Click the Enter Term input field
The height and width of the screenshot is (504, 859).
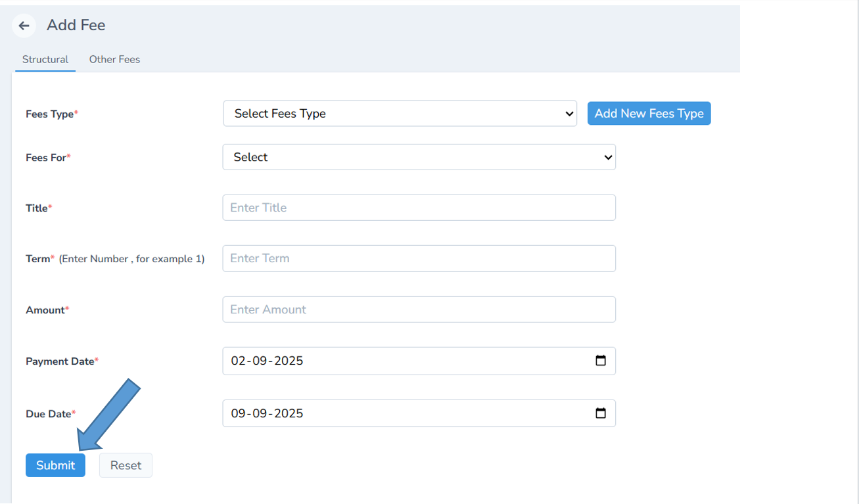(x=419, y=258)
